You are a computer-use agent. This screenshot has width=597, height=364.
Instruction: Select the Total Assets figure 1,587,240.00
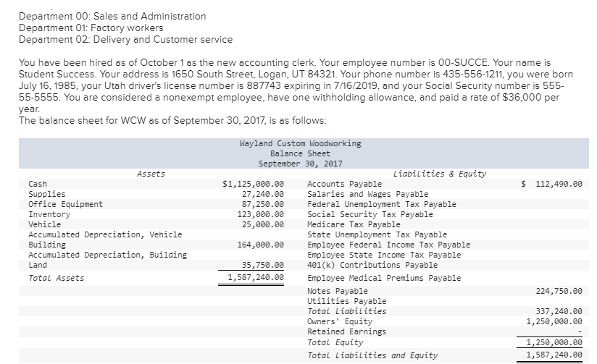point(256,277)
